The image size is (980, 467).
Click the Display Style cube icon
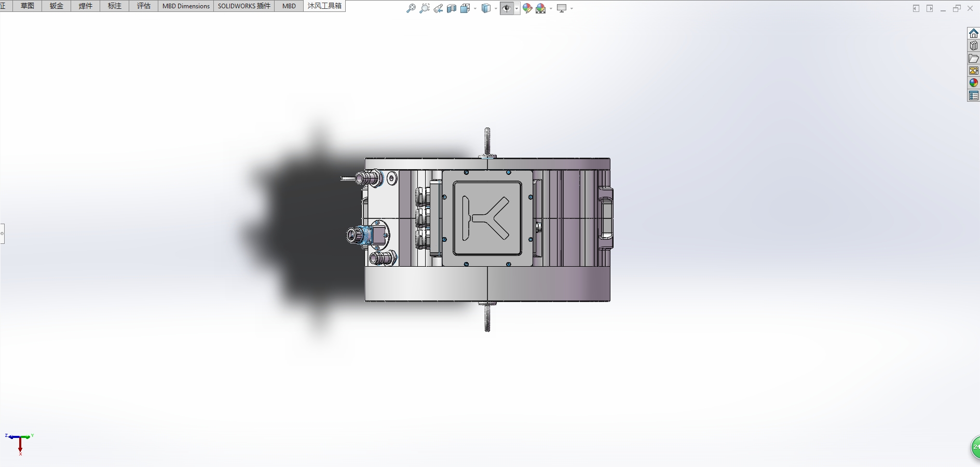486,8
